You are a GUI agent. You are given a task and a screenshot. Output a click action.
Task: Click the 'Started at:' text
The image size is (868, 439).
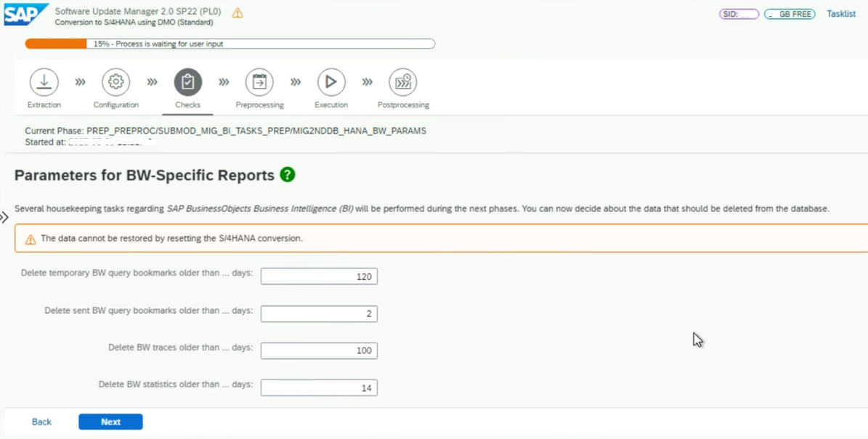(x=45, y=142)
